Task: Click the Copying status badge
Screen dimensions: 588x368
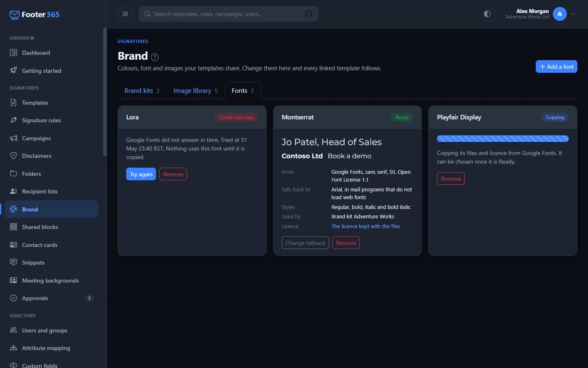Action: 555,117
